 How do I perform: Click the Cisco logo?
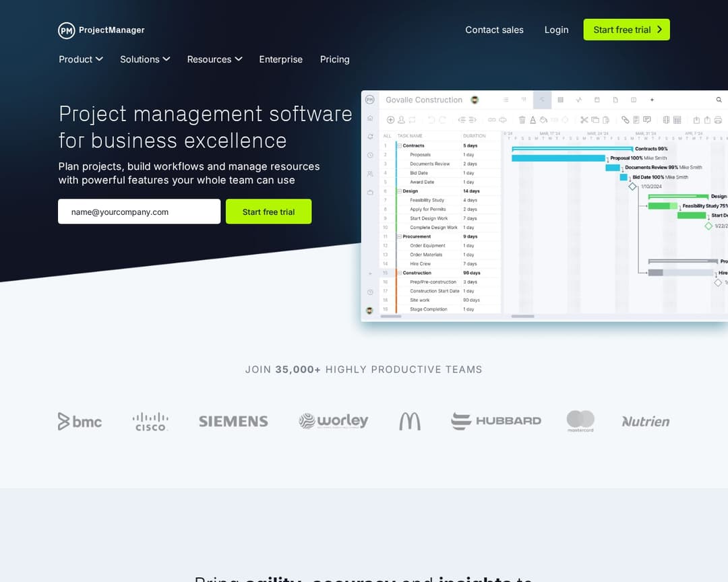click(150, 422)
